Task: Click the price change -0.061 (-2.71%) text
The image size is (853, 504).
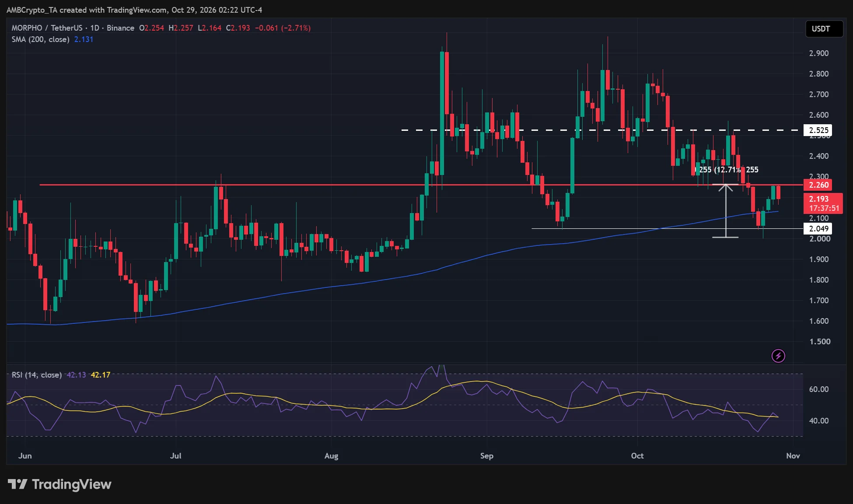Action: 283,28
